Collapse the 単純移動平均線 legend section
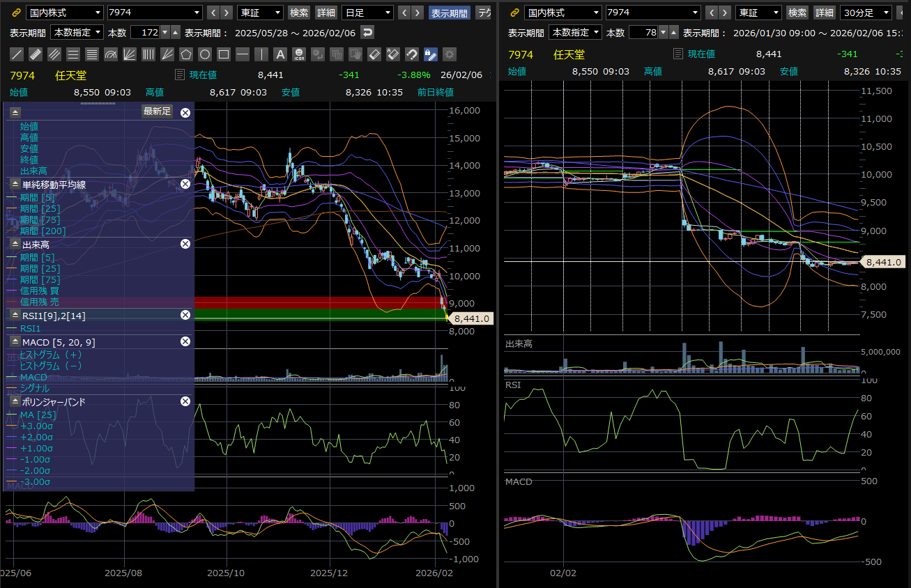 pyautogui.click(x=15, y=184)
